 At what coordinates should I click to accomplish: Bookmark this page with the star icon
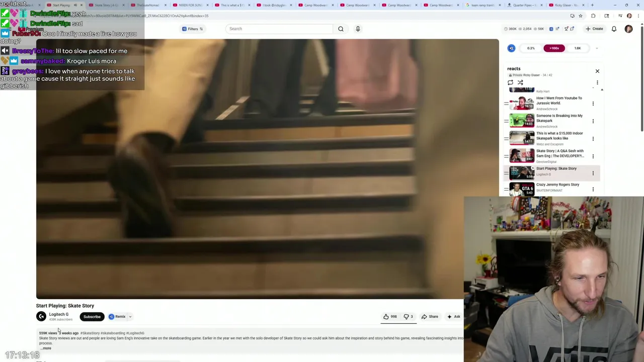tap(580, 16)
